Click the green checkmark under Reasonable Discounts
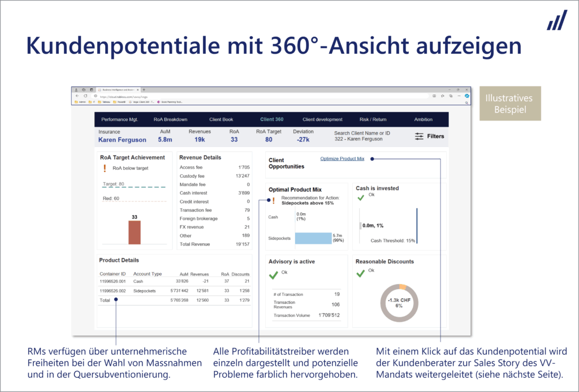579x392 pixels. [x=361, y=273]
